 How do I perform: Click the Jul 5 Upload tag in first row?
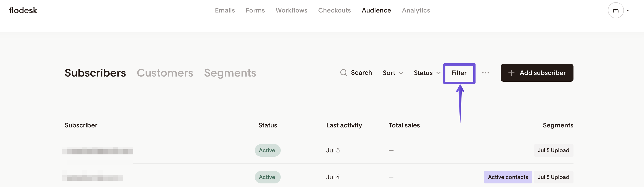[553, 150]
